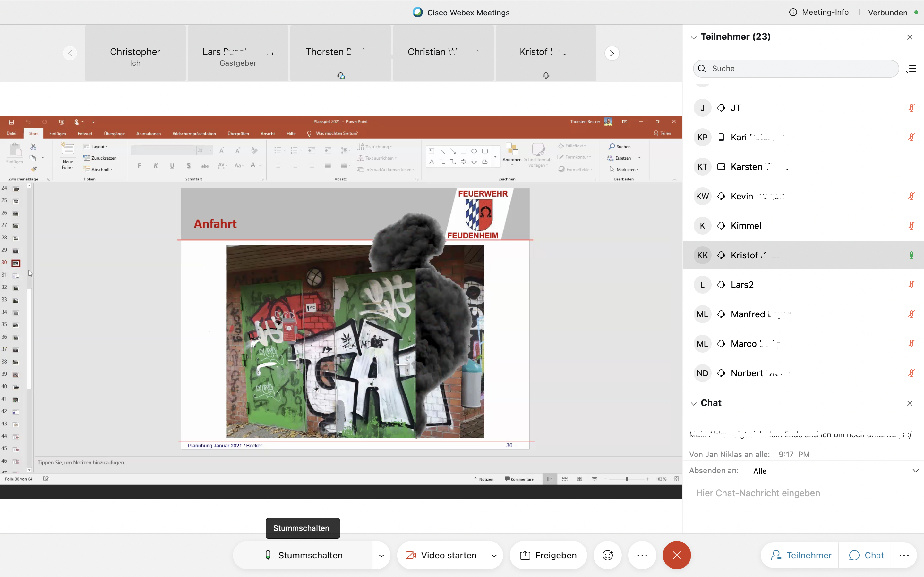Click the participant list sort icon
The width and height of the screenshot is (924, 577).
coord(911,69)
